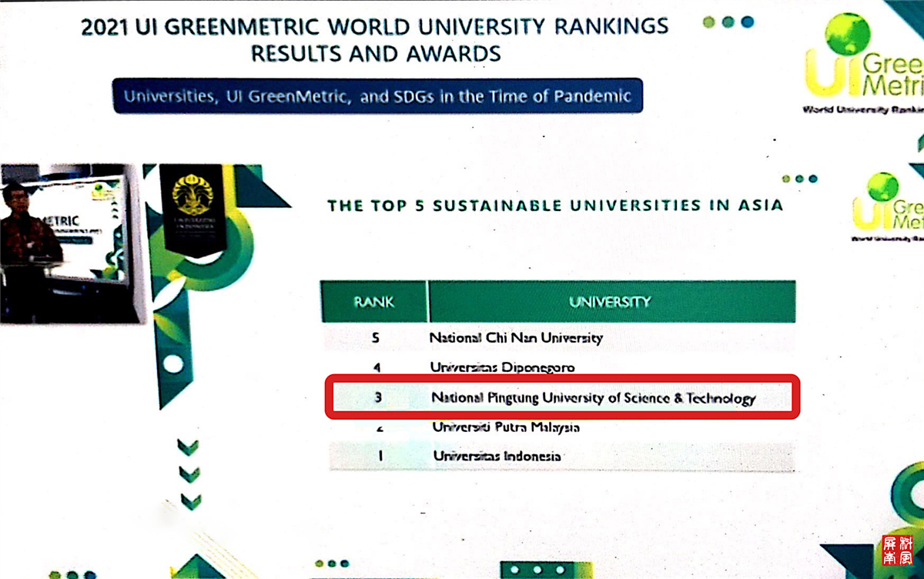The height and width of the screenshot is (579, 924).
Task: Click rank number 4 next to Universitas Diponegoro
Action: click(x=377, y=368)
